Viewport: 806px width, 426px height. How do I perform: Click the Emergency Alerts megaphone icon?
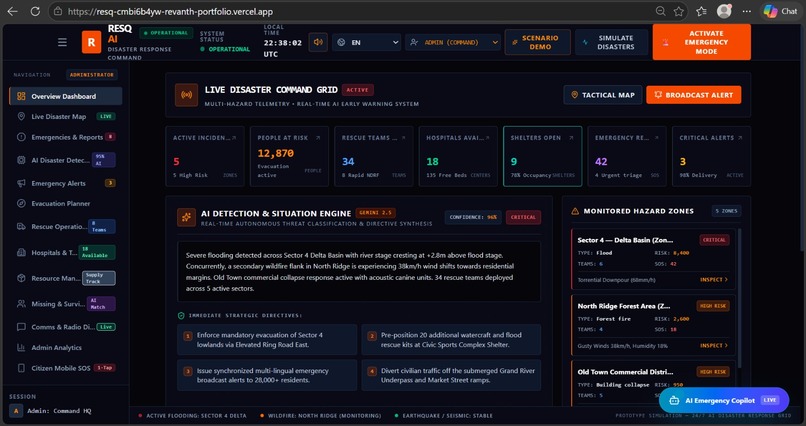tap(21, 183)
